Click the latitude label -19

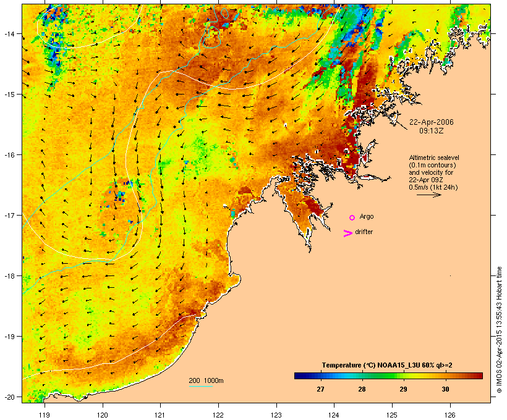pos(9,337)
